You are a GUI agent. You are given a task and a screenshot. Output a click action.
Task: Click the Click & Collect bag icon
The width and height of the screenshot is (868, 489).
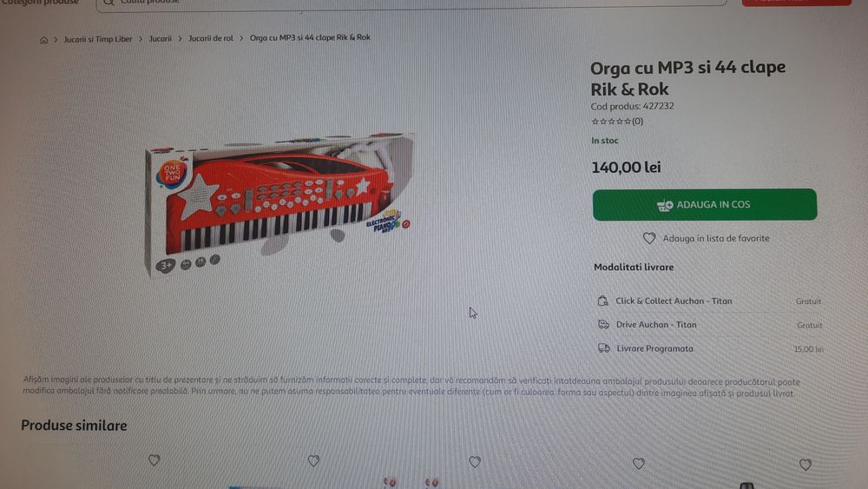[x=603, y=301]
